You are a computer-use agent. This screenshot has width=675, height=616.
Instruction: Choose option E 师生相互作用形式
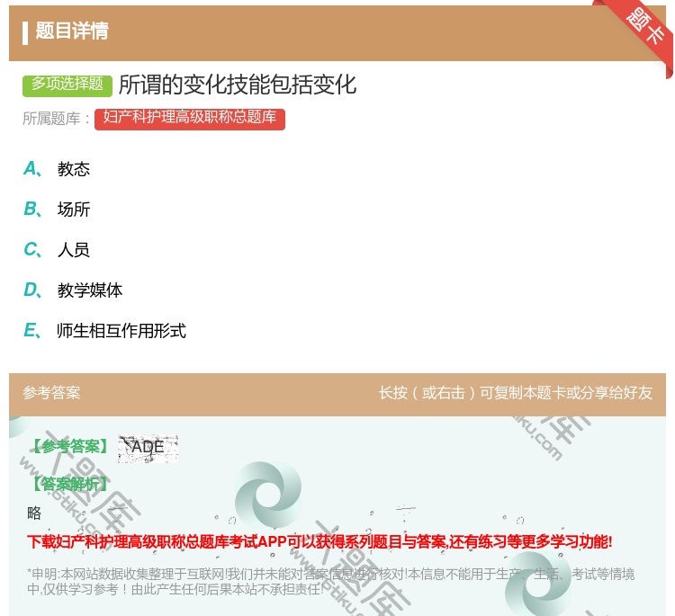point(104,331)
